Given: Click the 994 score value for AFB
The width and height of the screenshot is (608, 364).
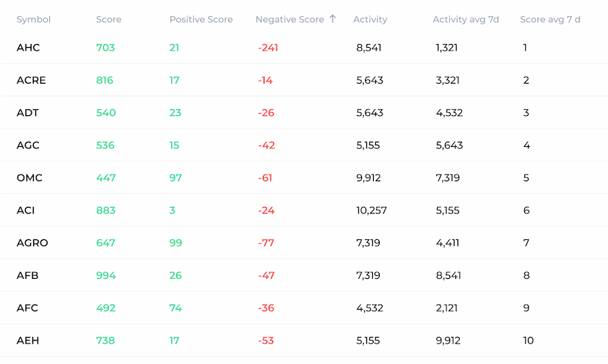Looking at the screenshot, I should coord(106,275).
